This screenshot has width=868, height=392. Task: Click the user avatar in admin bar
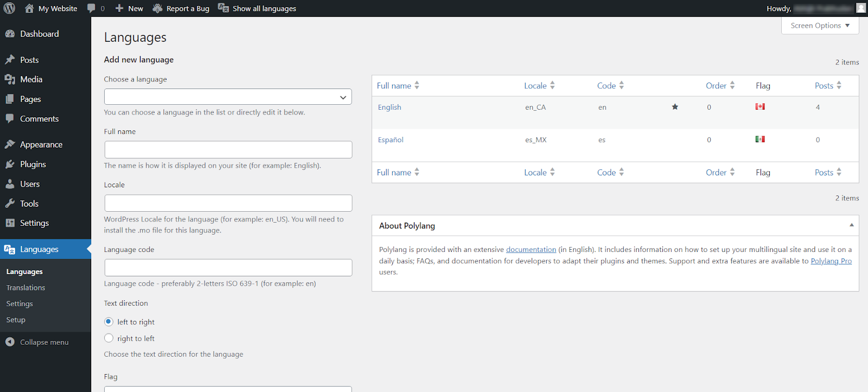[861, 8]
